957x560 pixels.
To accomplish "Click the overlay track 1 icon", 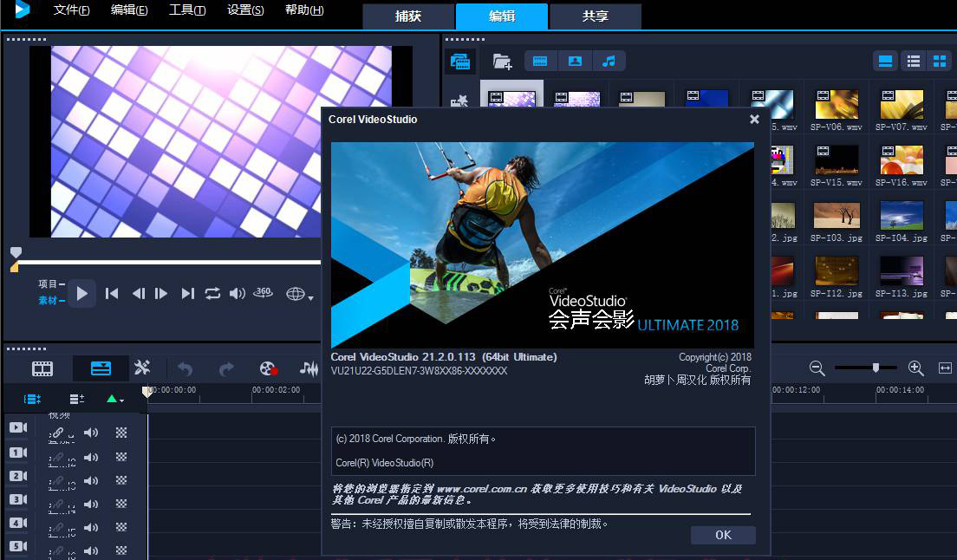I will point(17,453).
